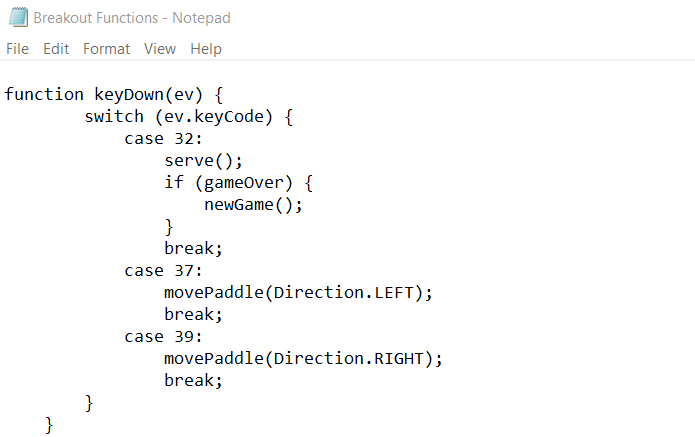
Task: Click on case 39 line
Action: [x=163, y=336]
